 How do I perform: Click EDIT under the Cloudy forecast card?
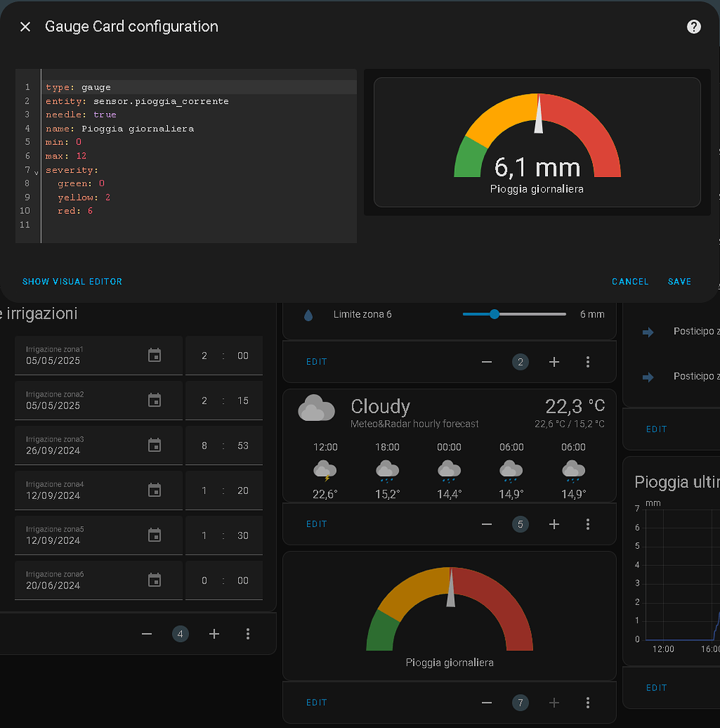pyautogui.click(x=316, y=524)
